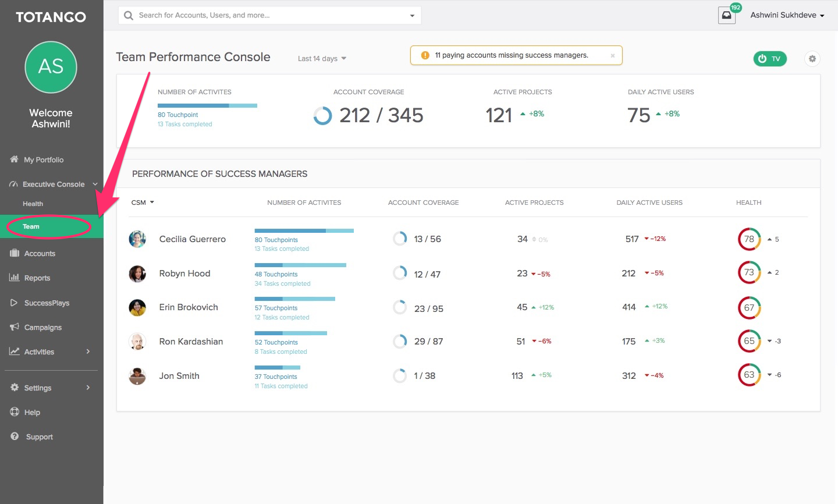Screen dimensions: 838x504
Task: Click the summary activities progress bar
Action: pyautogui.click(x=207, y=105)
